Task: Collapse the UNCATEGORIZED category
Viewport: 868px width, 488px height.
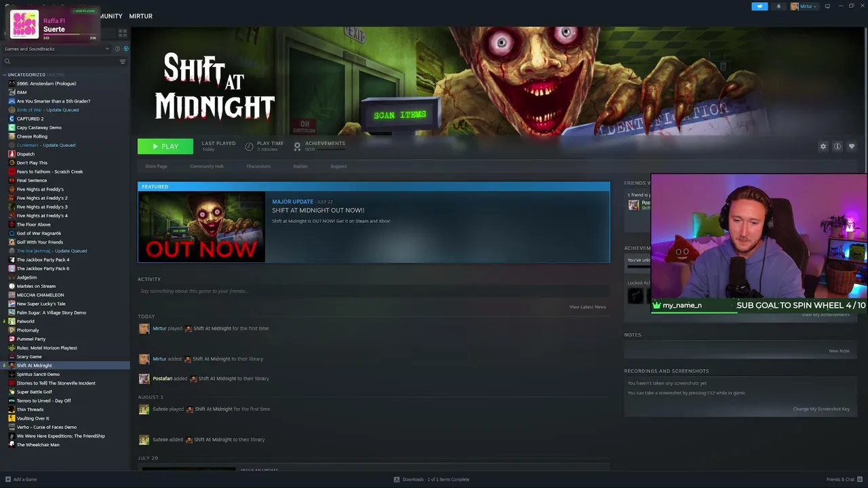Action: [5, 75]
